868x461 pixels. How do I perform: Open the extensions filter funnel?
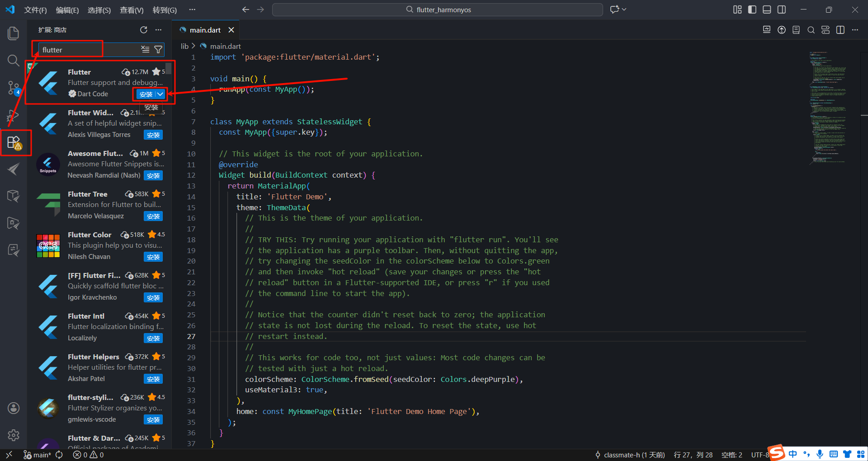(x=158, y=49)
